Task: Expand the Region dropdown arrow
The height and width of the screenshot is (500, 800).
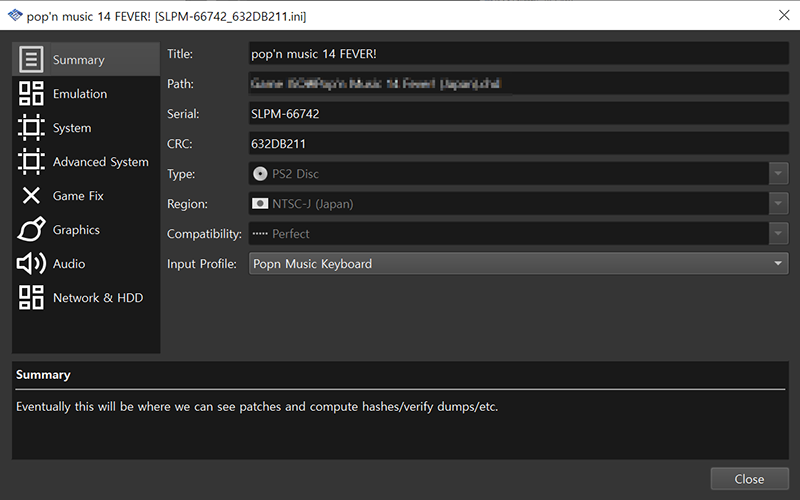Action: click(x=778, y=204)
